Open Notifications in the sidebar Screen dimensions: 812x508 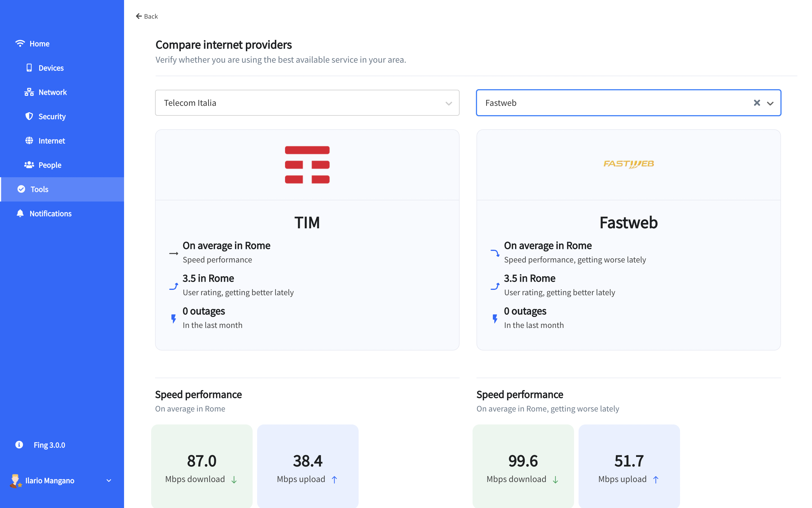[62, 213]
